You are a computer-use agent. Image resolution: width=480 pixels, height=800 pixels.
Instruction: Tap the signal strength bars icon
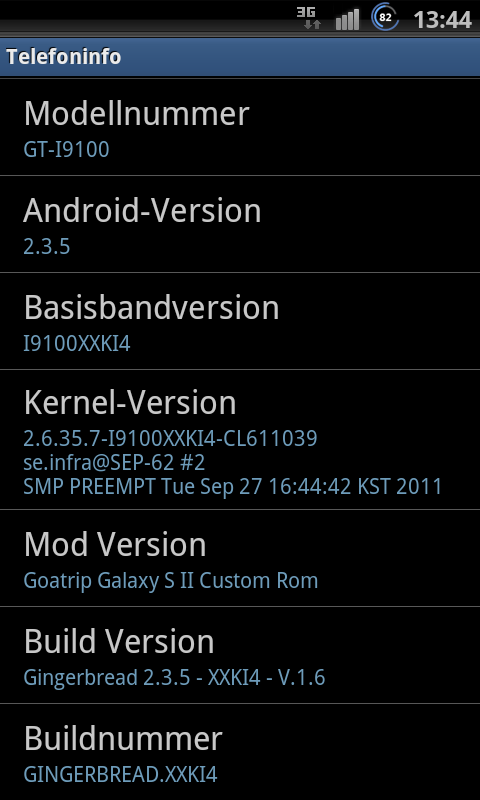pos(347,20)
